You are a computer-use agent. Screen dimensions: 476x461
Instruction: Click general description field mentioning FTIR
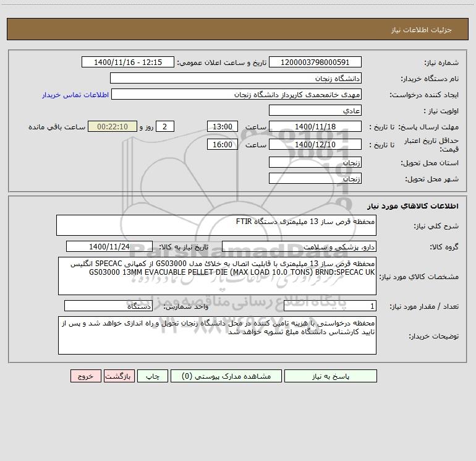coord(216,225)
